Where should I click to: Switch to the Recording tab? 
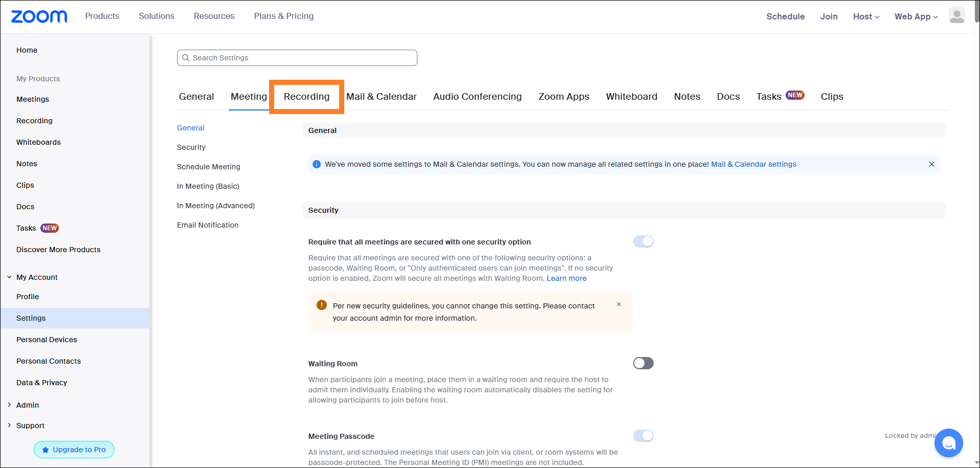coord(306,97)
